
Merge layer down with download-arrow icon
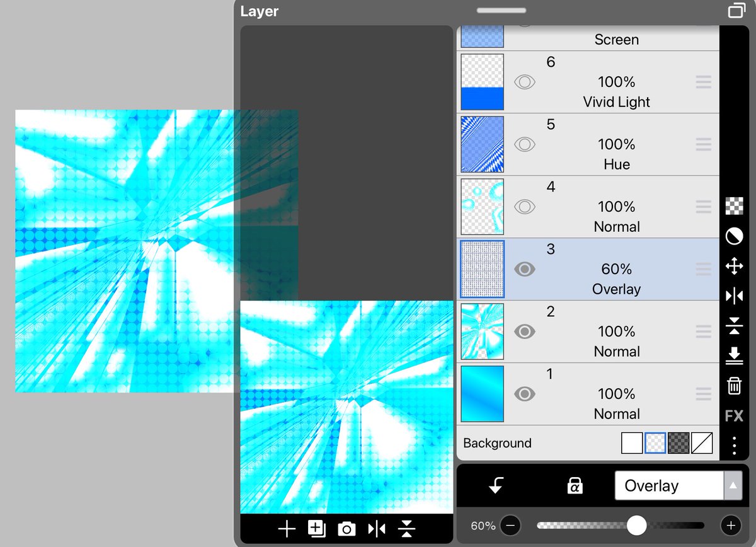pos(735,355)
